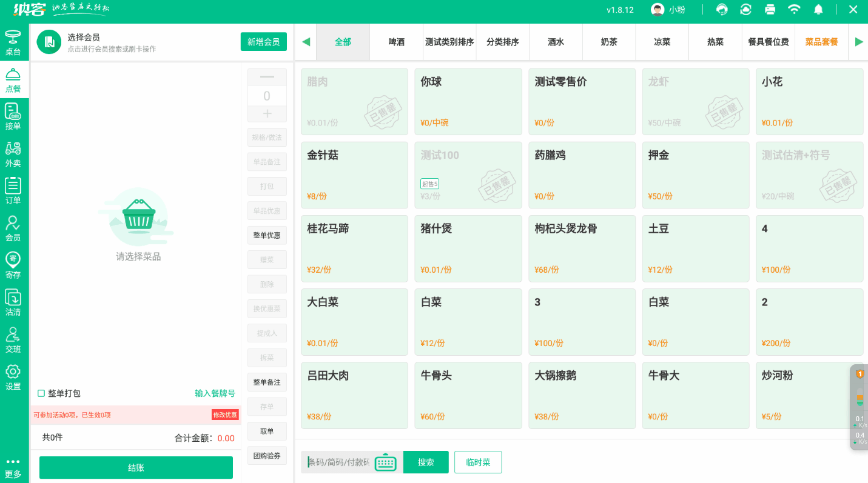This screenshot has width=868, height=483.
Task: Start shift handover with the 交班 icon
Action: pyautogui.click(x=13, y=339)
